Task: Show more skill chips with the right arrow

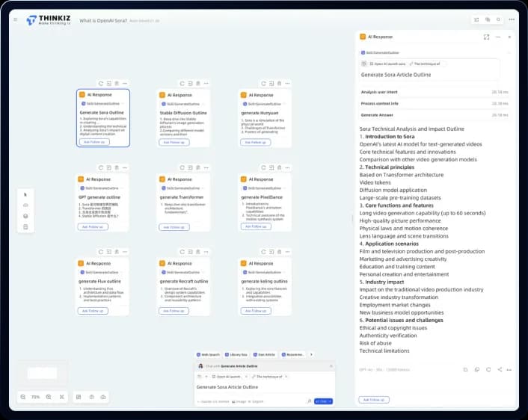Action: [x=311, y=354]
